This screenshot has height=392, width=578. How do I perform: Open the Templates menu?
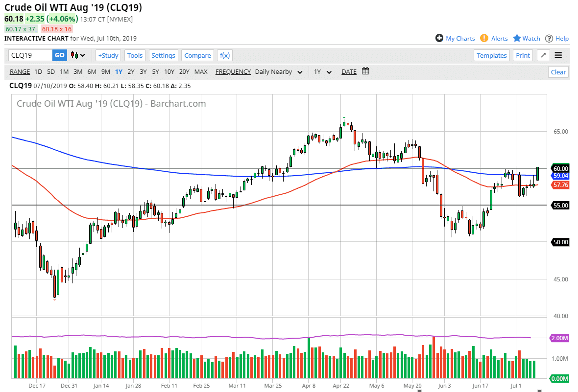pos(491,55)
